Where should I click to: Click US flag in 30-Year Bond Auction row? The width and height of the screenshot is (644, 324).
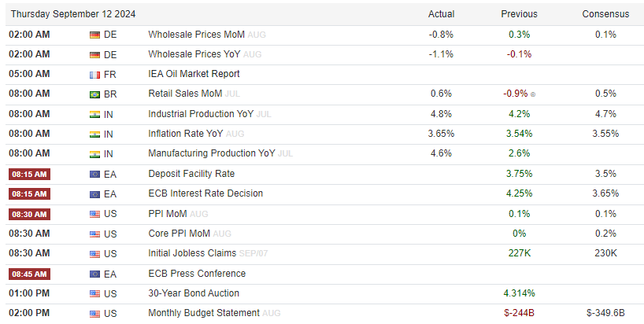pos(94,293)
